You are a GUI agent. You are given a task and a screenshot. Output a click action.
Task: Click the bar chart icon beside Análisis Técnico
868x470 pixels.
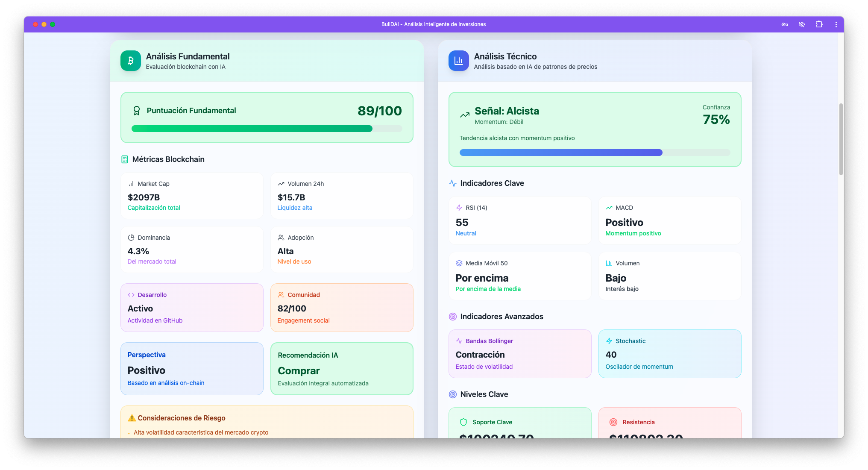pyautogui.click(x=458, y=61)
